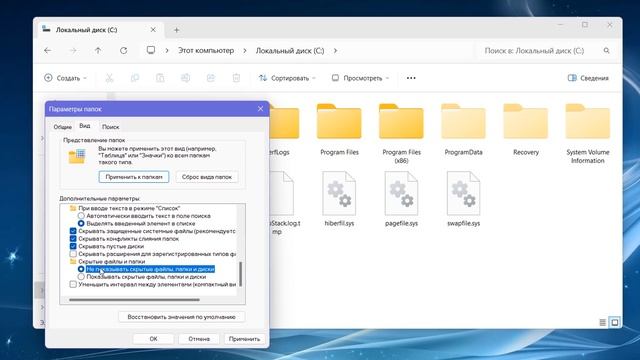This screenshot has width=640, height=360.
Task: Close the Локальный диск (C:) tab
Action: click(x=153, y=30)
